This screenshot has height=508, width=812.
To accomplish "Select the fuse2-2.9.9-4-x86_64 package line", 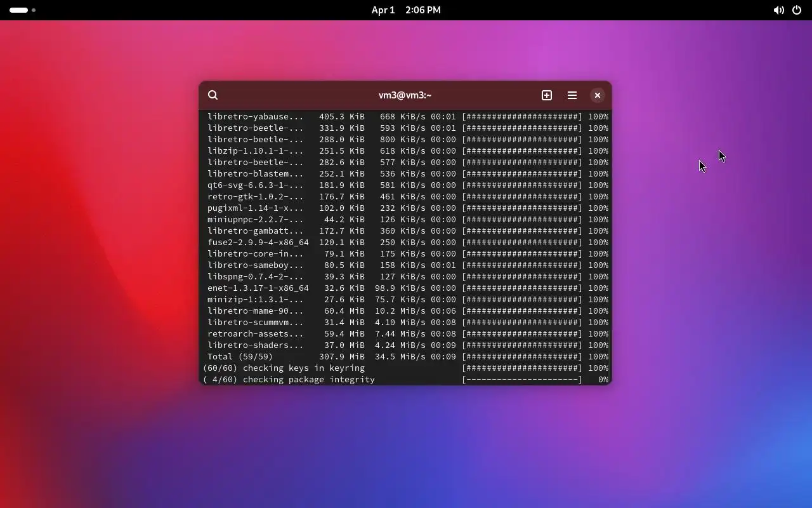I will pyautogui.click(x=408, y=243).
